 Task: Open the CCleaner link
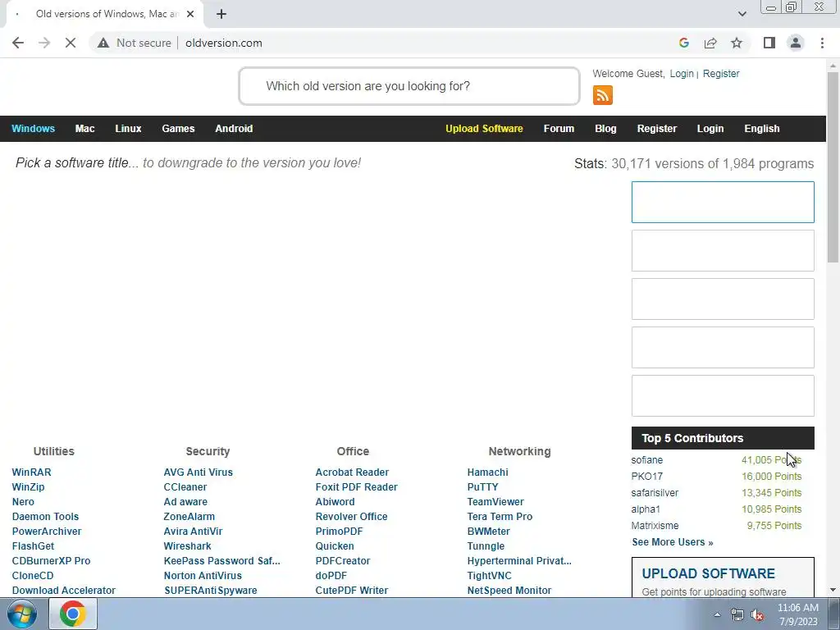coord(185,487)
